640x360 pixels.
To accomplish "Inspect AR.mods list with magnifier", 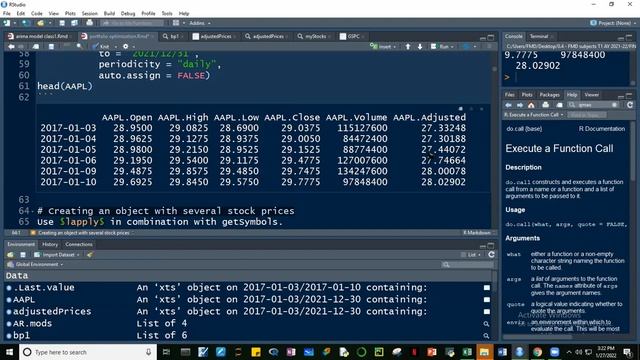I will (487, 324).
